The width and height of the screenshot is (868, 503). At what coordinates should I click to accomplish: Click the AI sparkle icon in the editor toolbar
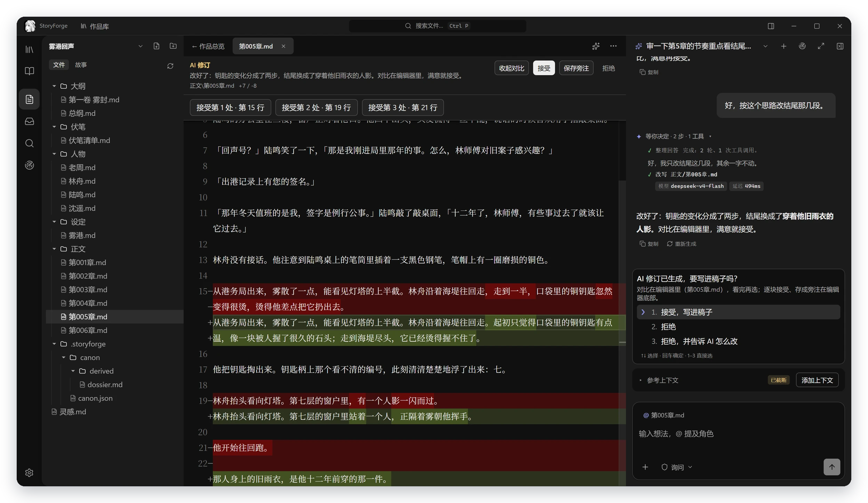[596, 46]
